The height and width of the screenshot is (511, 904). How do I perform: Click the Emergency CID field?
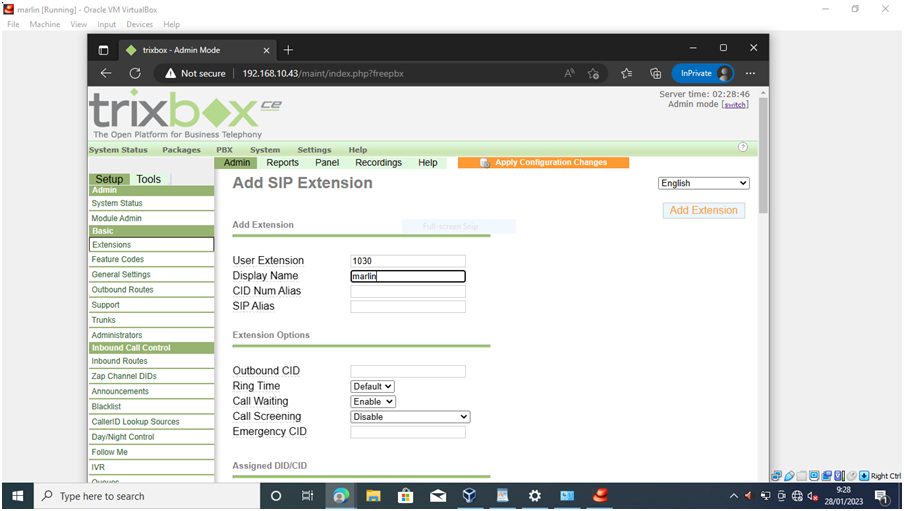tap(408, 432)
